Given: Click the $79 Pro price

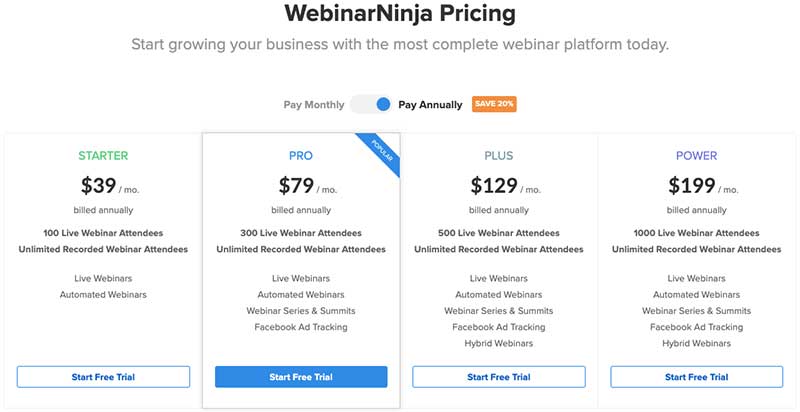Looking at the screenshot, I should click(296, 186).
